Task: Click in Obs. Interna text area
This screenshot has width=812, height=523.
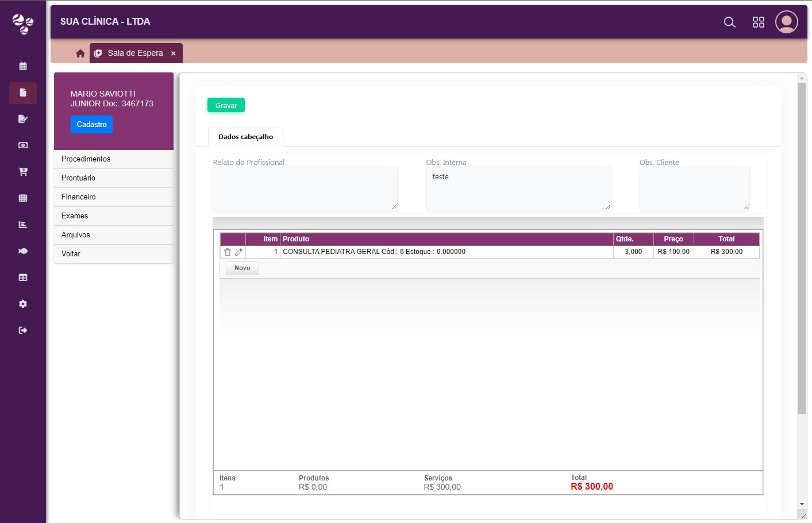Action: (518, 189)
